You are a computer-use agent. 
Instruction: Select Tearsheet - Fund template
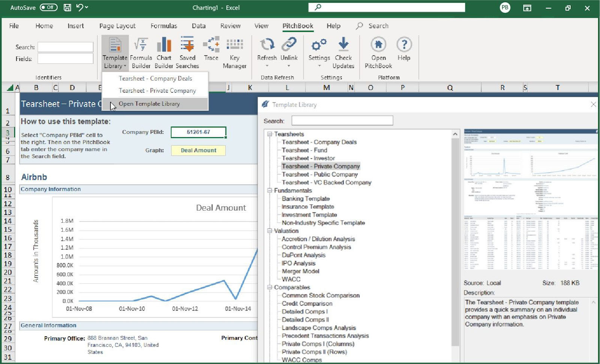point(304,150)
